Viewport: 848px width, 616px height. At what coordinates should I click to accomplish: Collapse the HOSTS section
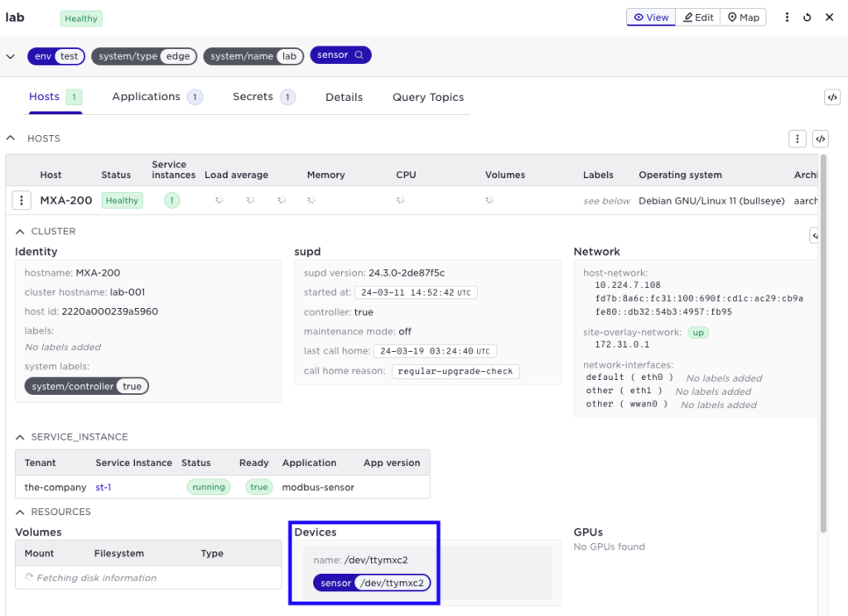[x=11, y=138]
